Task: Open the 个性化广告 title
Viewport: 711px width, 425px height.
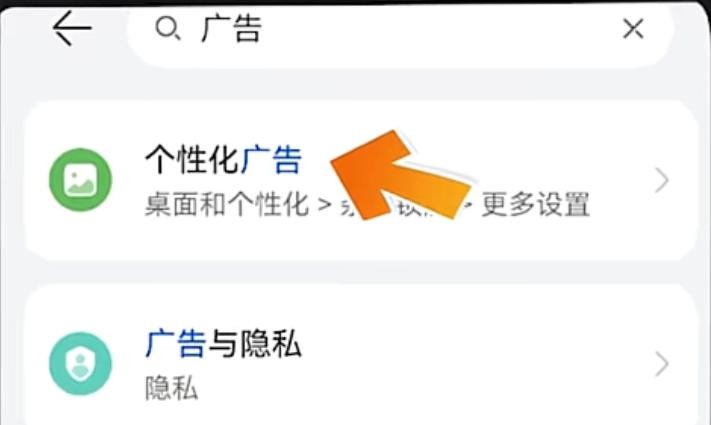Action: point(223,160)
